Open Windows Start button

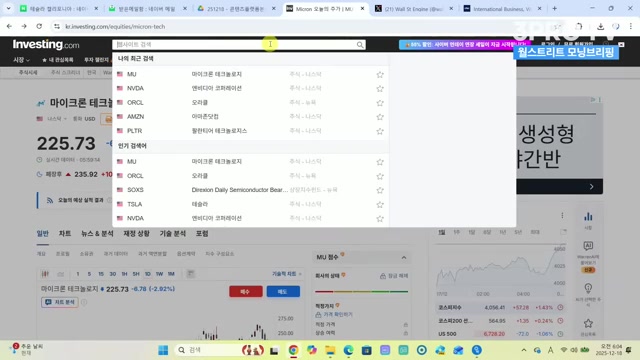tap(163, 350)
